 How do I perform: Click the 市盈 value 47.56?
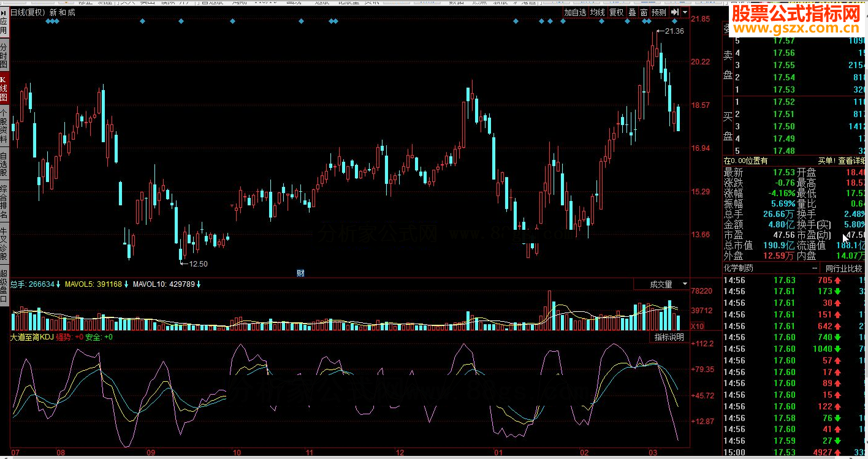pos(784,235)
